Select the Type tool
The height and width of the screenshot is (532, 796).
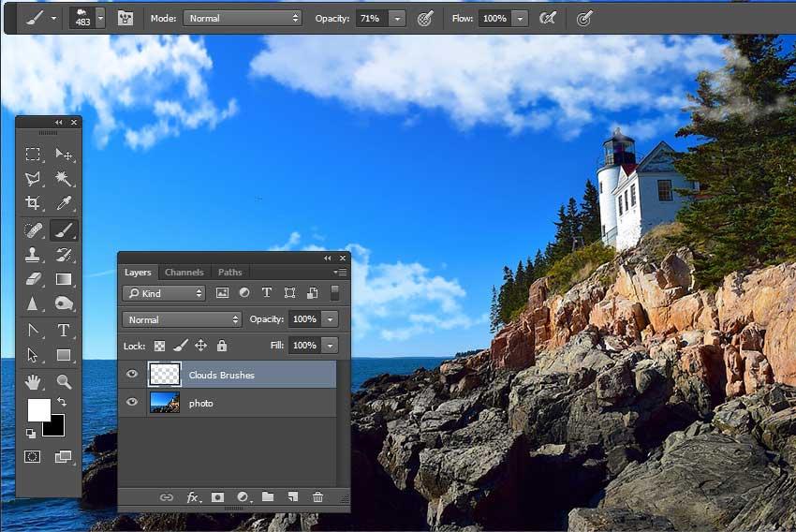[x=64, y=331]
